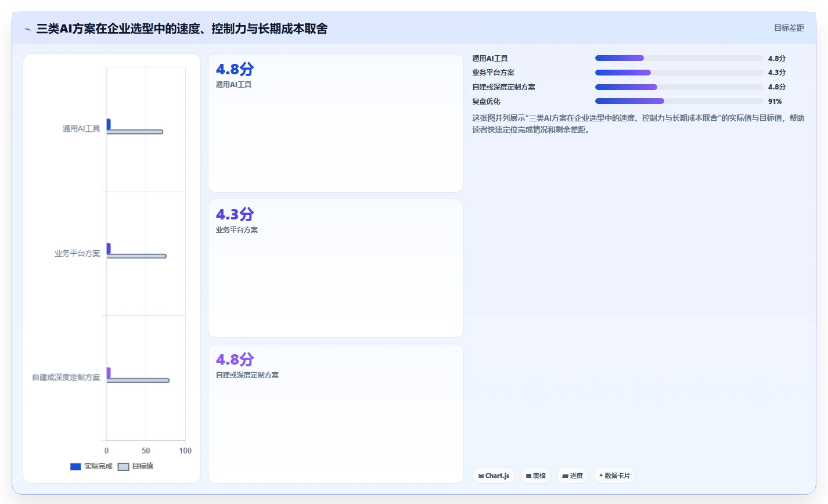
Task: Click the icon inside the 数据卡片 chip
Action: (x=601, y=476)
